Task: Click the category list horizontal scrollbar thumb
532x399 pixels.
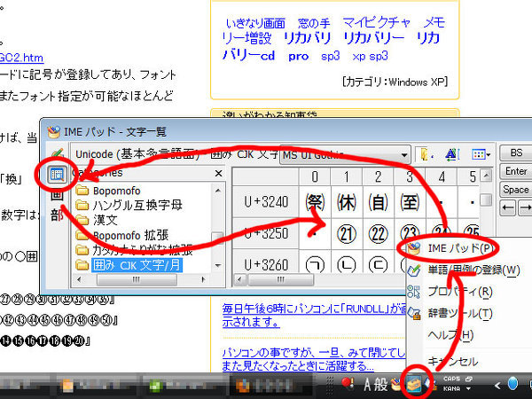Action: point(137,280)
